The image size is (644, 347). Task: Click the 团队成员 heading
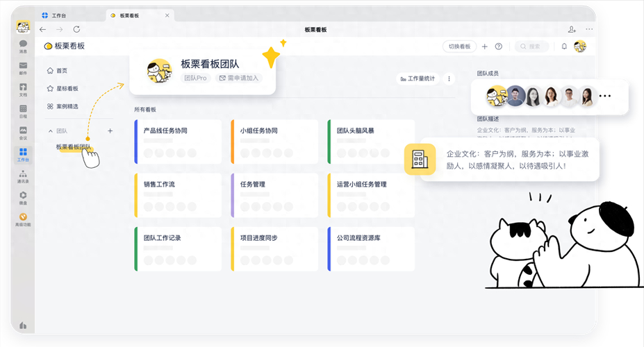coord(488,74)
